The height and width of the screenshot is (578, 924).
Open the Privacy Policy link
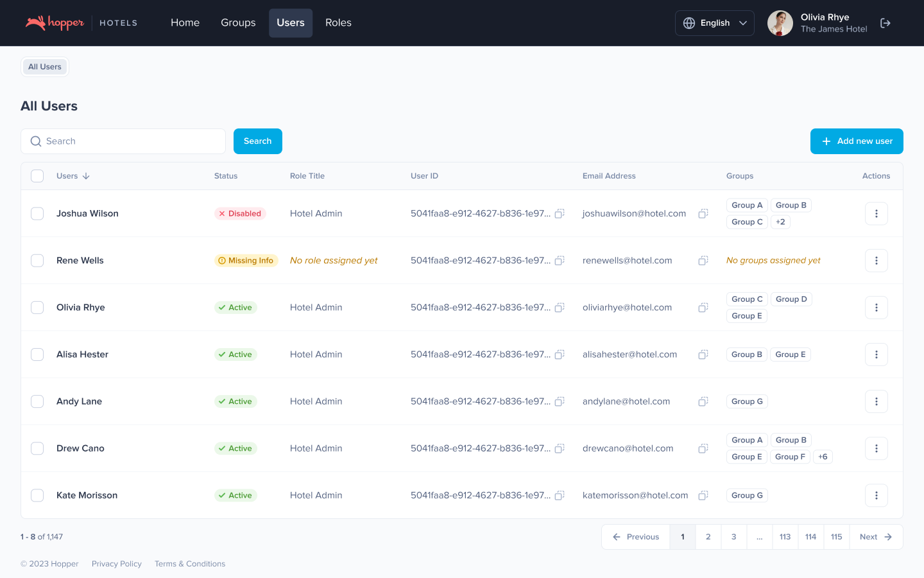point(116,564)
